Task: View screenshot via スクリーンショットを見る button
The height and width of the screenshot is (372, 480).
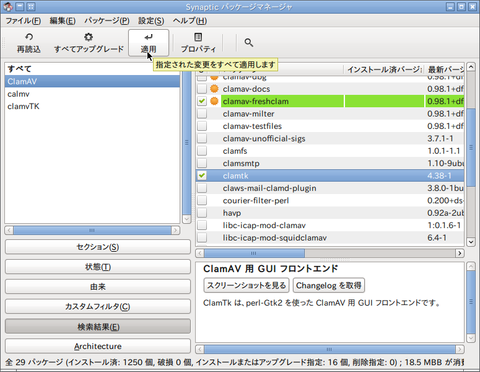Action: click(x=246, y=285)
